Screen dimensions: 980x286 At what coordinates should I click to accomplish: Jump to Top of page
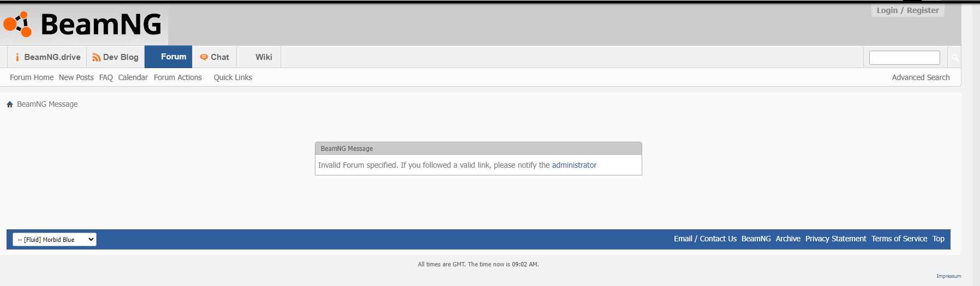938,239
